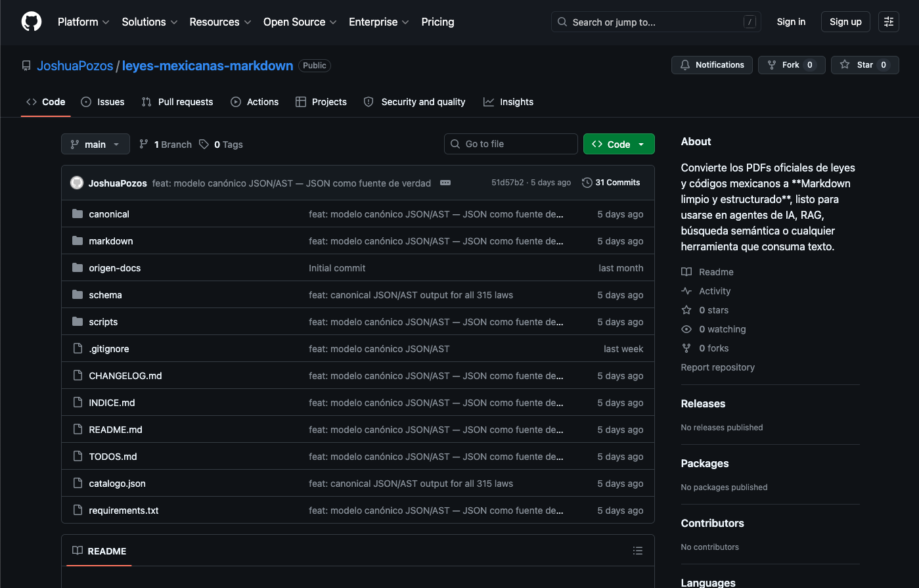Click the magnifier icon in Go to file
The height and width of the screenshot is (588, 919).
point(455,144)
